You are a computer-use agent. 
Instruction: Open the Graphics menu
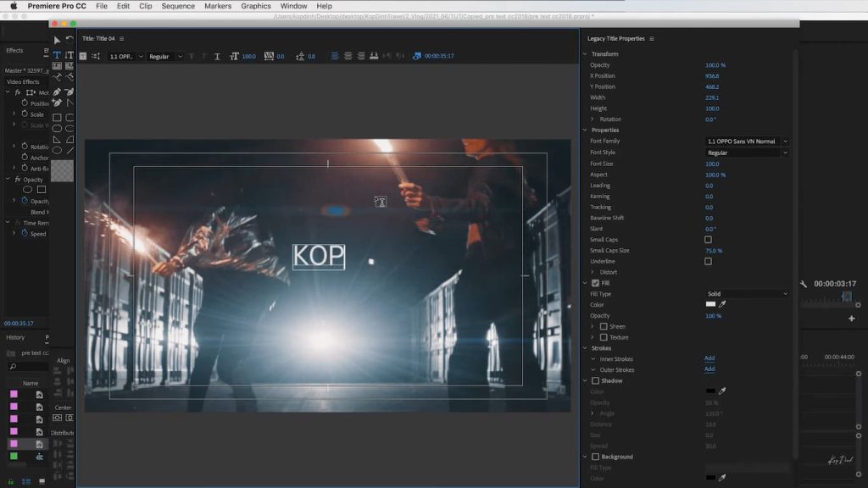(256, 6)
